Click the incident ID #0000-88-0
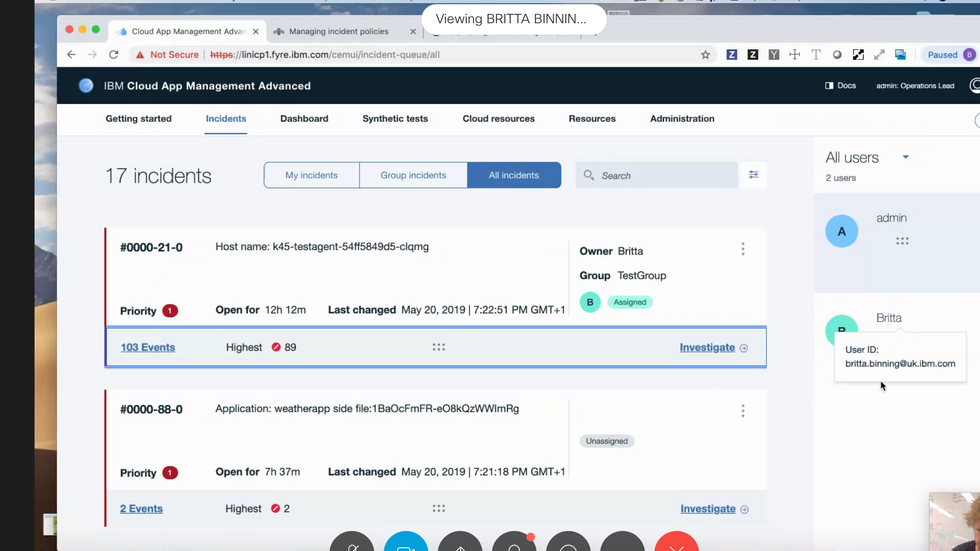The width and height of the screenshot is (980, 551). 151,409
